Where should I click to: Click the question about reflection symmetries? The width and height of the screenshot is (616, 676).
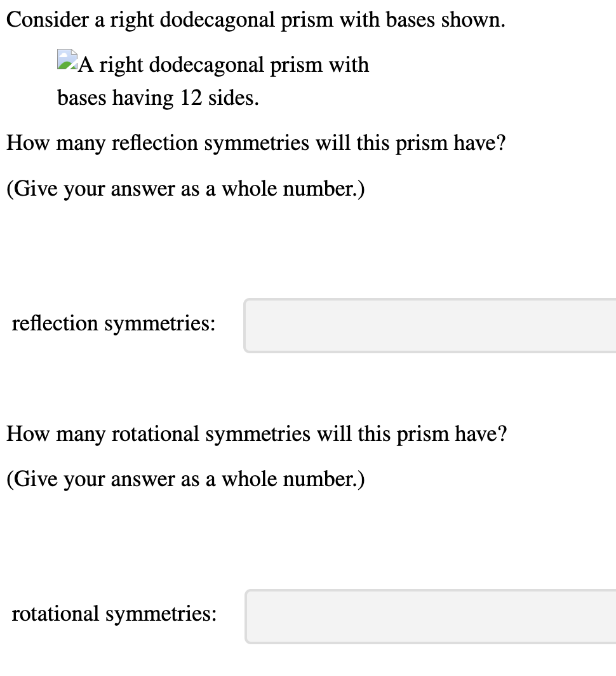(x=257, y=143)
